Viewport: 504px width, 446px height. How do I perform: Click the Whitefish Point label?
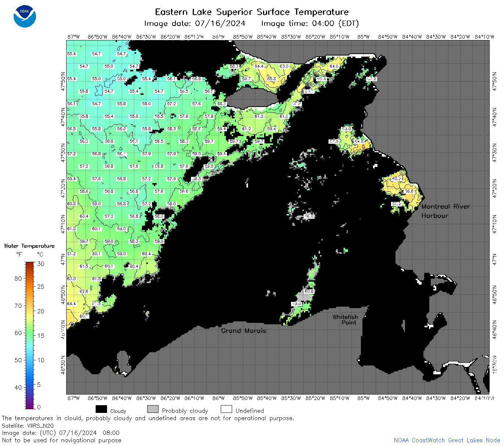pyautogui.click(x=345, y=320)
